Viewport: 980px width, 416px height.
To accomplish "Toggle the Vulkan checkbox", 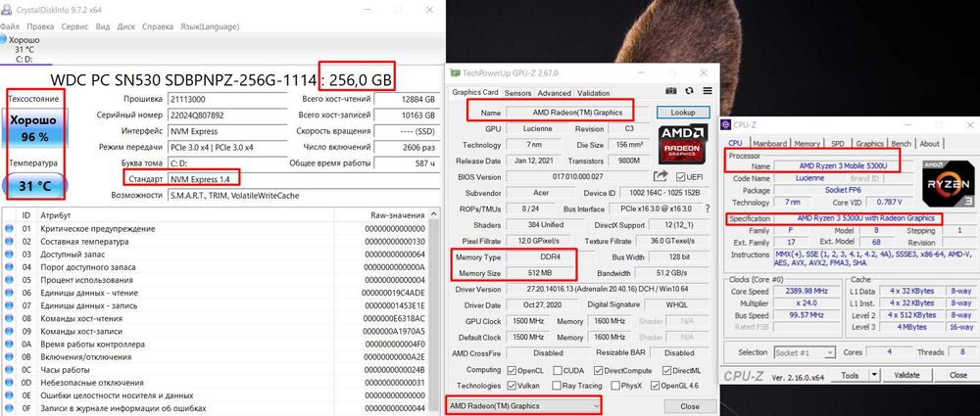I will pyautogui.click(x=512, y=386).
